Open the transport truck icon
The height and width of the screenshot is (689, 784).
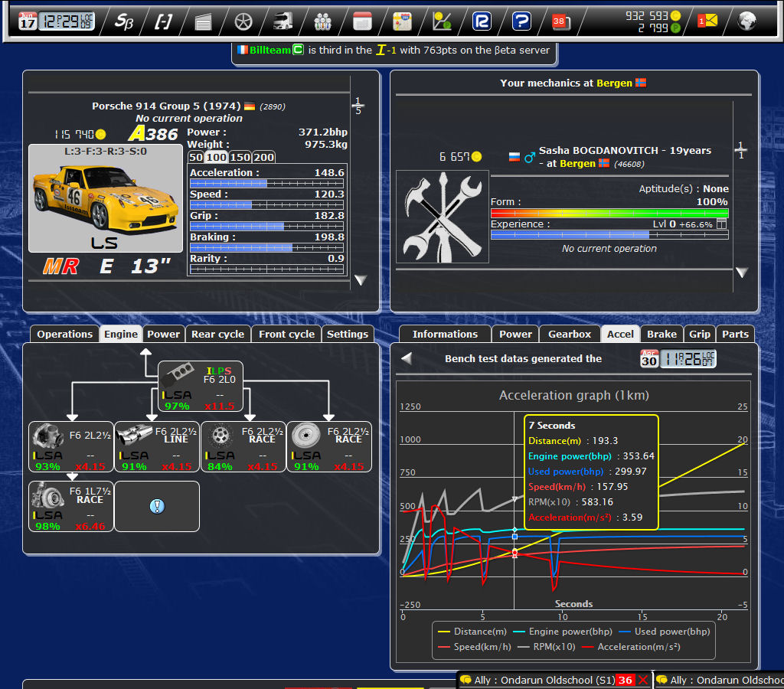click(x=283, y=21)
